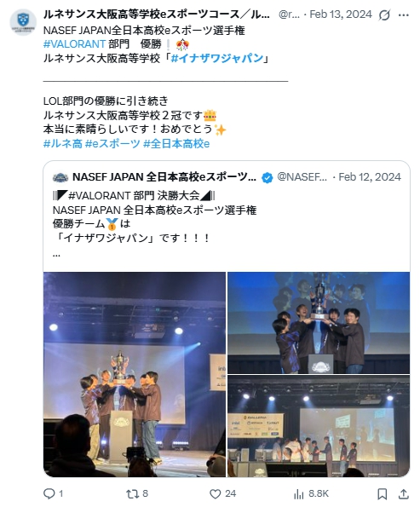The image size is (420, 507).
Task: Open large trophy stage photo on left
Action: pos(135,374)
